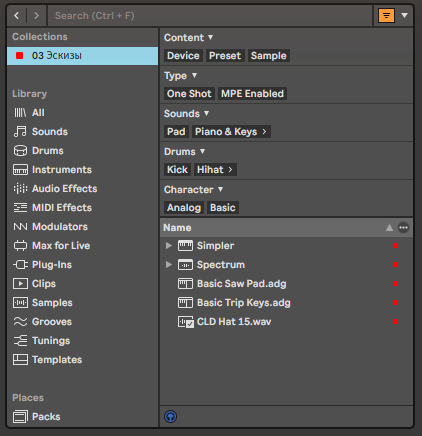Click the Collections section header
The width and height of the screenshot is (422, 436).
pyautogui.click(x=40, y=37)
